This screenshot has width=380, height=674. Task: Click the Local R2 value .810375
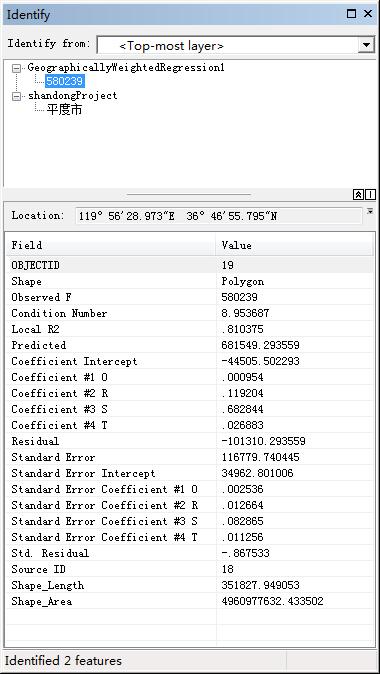[242, 329]
